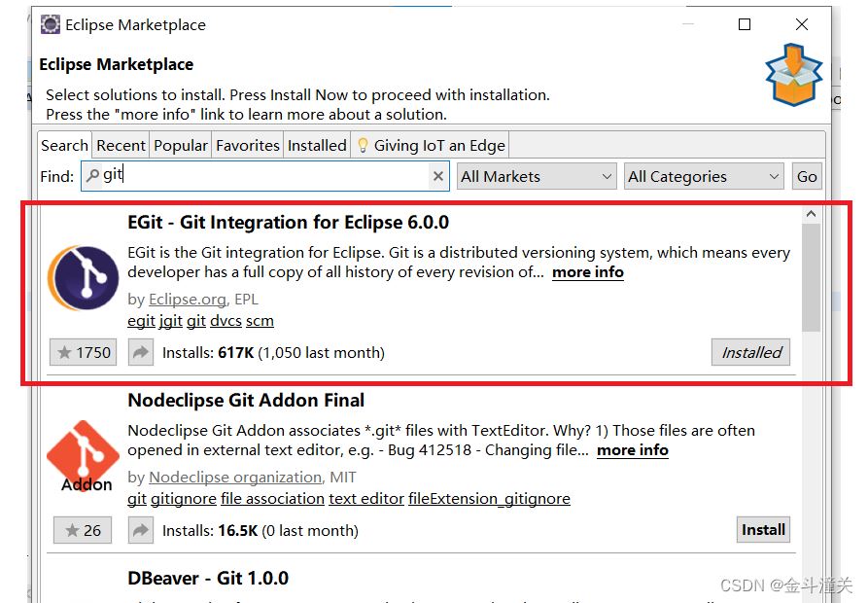Image resolution: width=868 pixels, height=603 pixels.
Task: Click Install for Nodeclipse Git Addon
Action: tap(763, 530)
